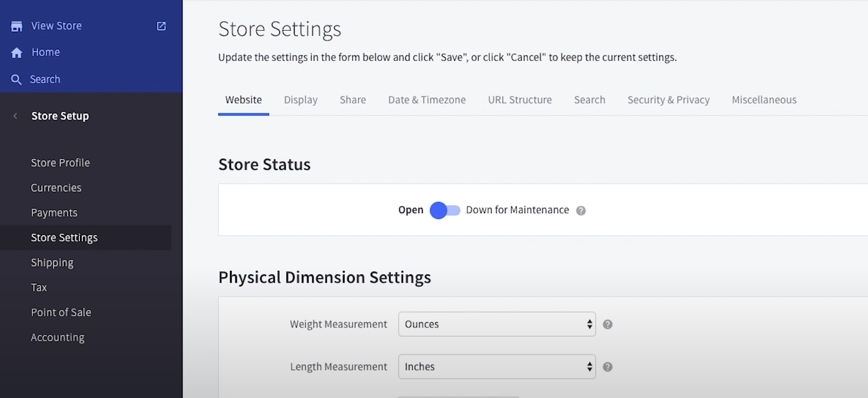Viewport: 868px width, 398px height.
Task: Open Currencies in the sidebar
Action: pyautogui.click(x=56, y=188)
